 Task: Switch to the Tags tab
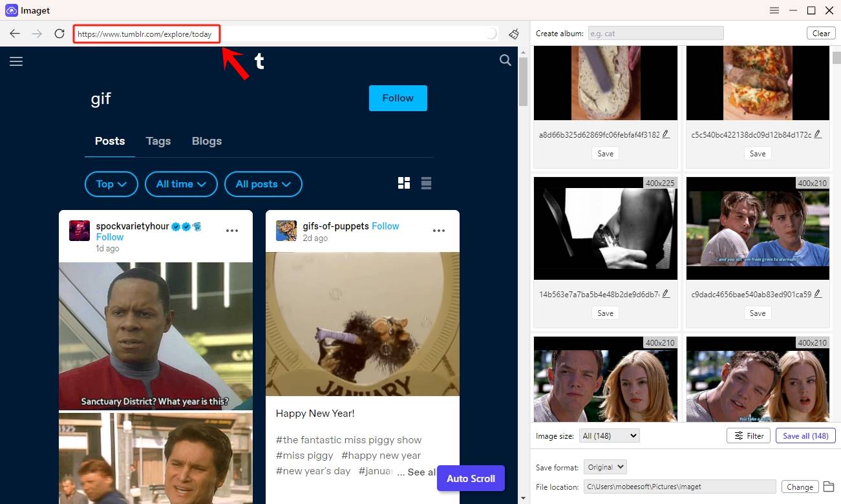[158, 141]
